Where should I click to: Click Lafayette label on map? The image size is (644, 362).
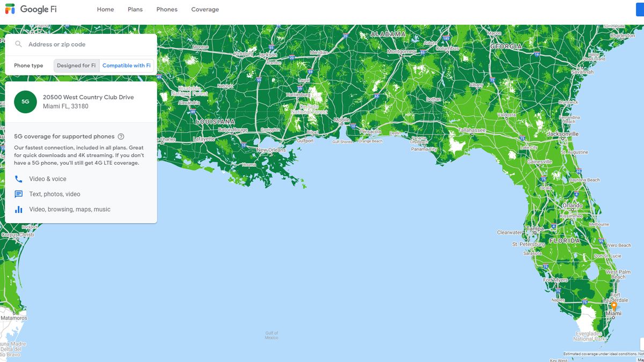[x=204, y=138]
